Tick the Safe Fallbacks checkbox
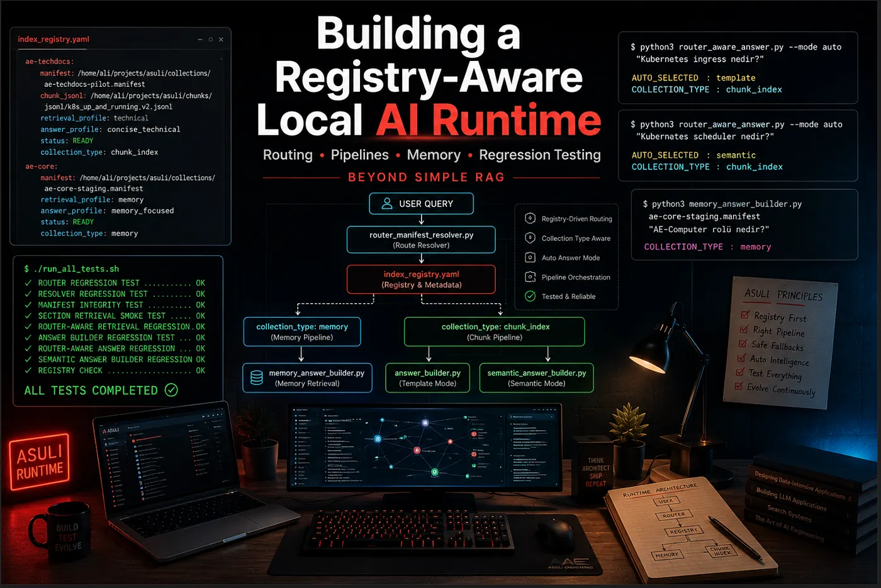The image size is (881, 588). click(x=743, y=343)
